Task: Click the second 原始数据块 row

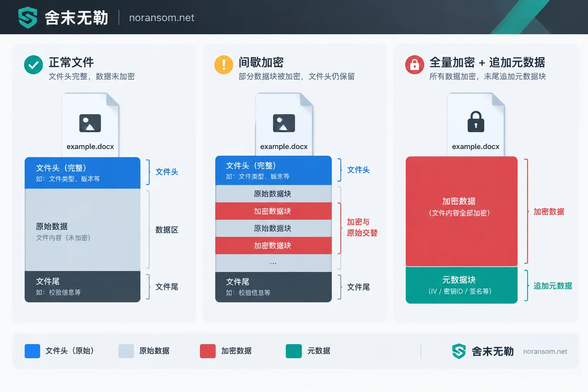Action: tap(273, 228)
